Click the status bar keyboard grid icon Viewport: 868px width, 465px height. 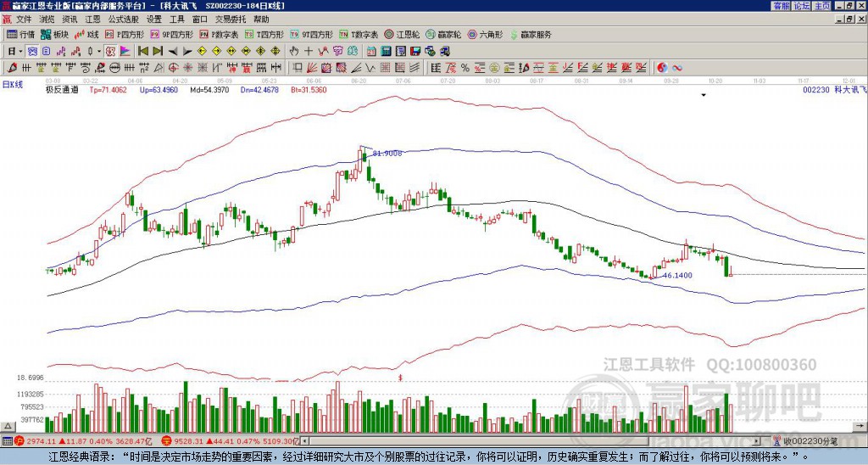[x=7, y=441]
